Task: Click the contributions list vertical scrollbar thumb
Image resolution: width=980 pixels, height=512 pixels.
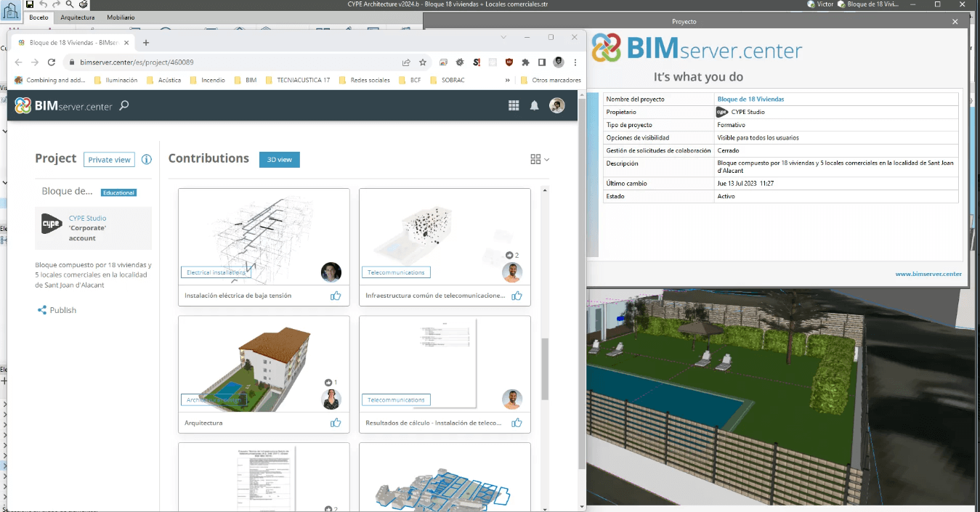Action: point(545,369)
